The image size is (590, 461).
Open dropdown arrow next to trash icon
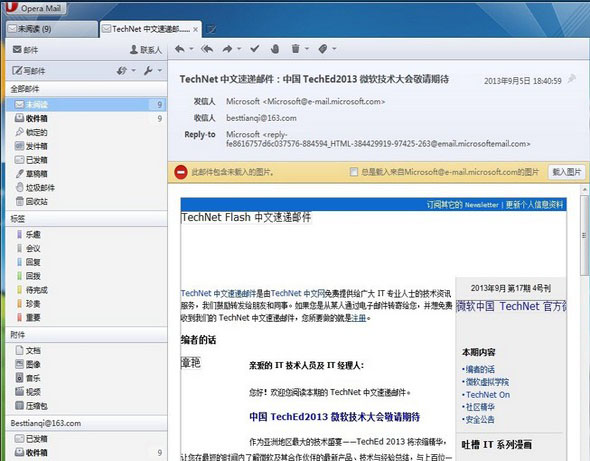tap(307, 49)
